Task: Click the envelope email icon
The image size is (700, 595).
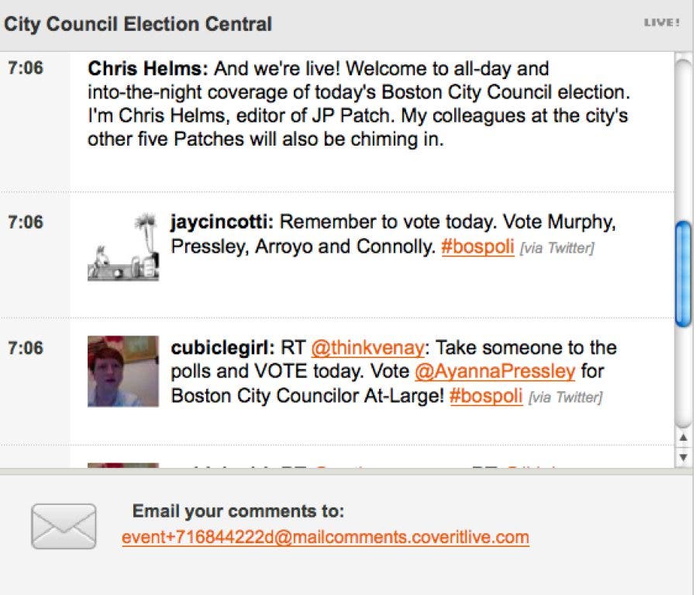Action: coord(64,526)
